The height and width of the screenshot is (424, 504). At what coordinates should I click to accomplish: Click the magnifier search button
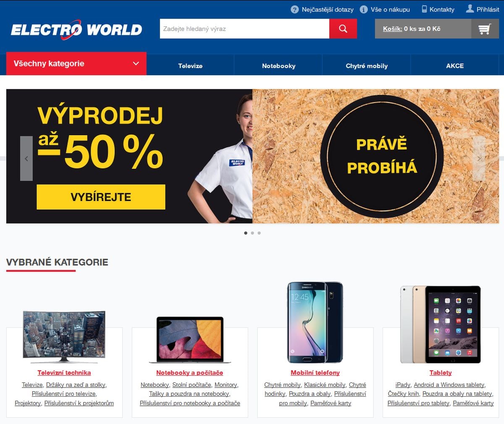click(x=343, y=29)
